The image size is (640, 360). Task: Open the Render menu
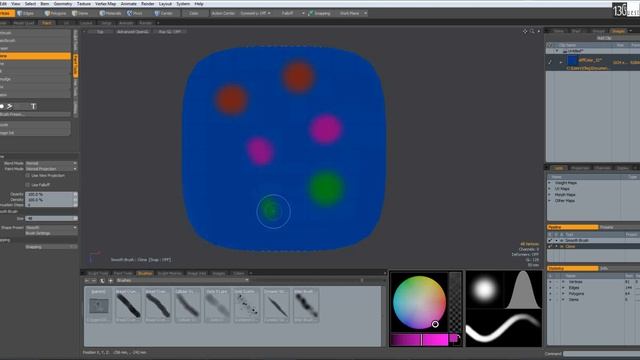(x=148, y=4)
